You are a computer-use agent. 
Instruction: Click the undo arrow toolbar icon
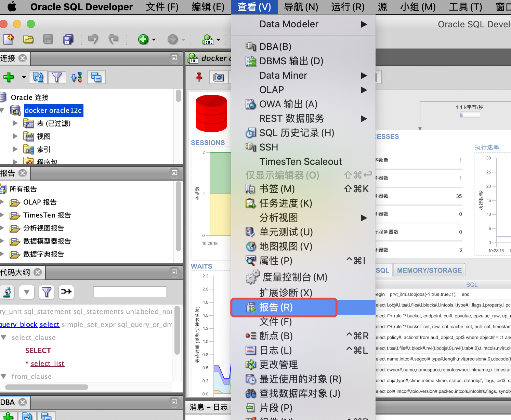pyautogui.click(x=93, y=39)
